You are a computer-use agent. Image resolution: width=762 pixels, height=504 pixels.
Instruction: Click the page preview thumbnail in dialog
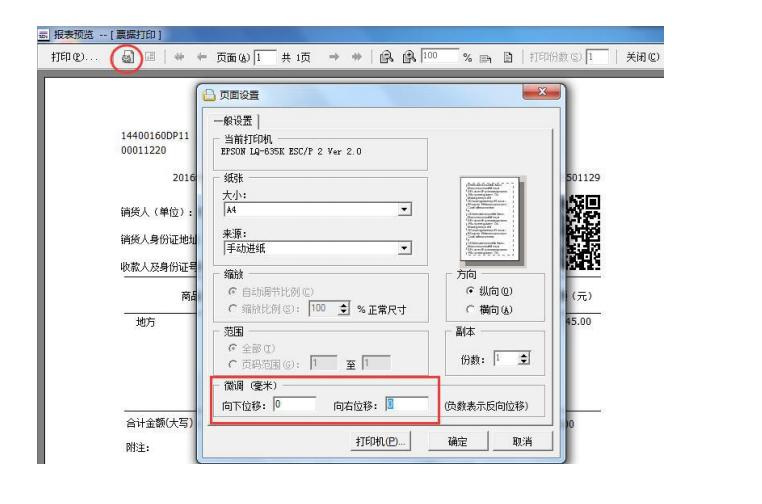[x=490, y=219]
